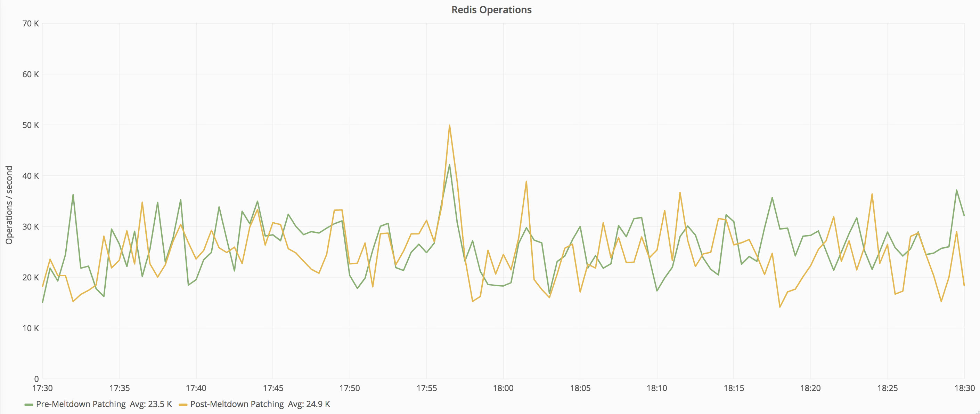The width and height of the screenshot is (980, 414).
Task: Open the Redis Operations panel title menu
Action: click(x=491, y=9)
